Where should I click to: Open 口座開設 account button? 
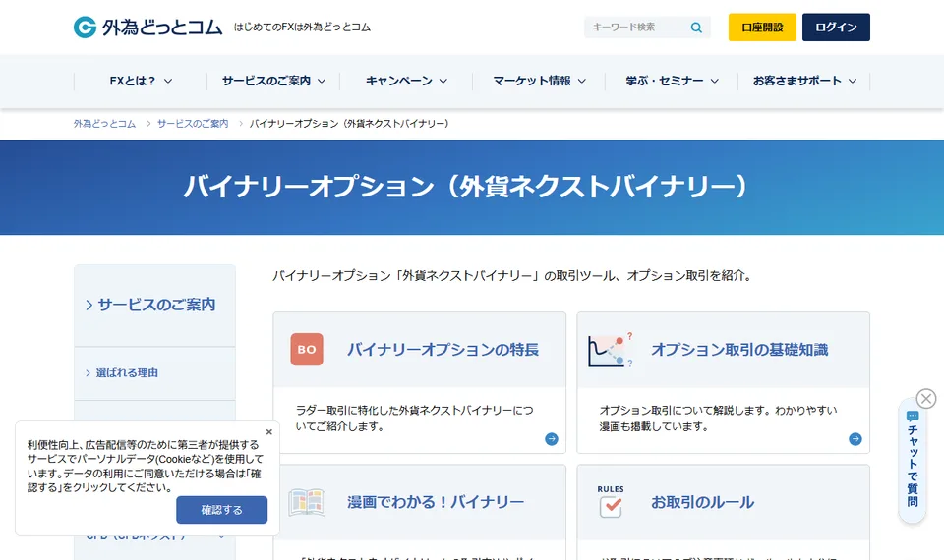pyautogui.click(x=762, y=28)
